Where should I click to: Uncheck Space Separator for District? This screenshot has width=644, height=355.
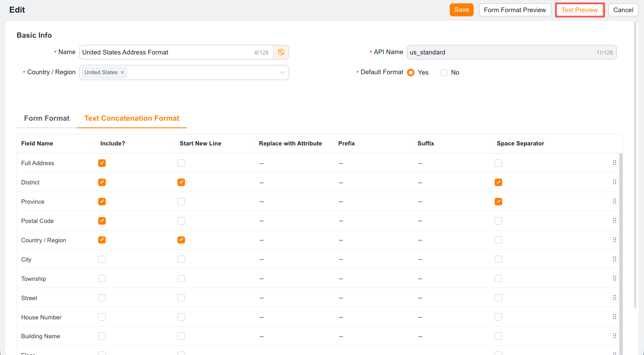tap(498, 182)
